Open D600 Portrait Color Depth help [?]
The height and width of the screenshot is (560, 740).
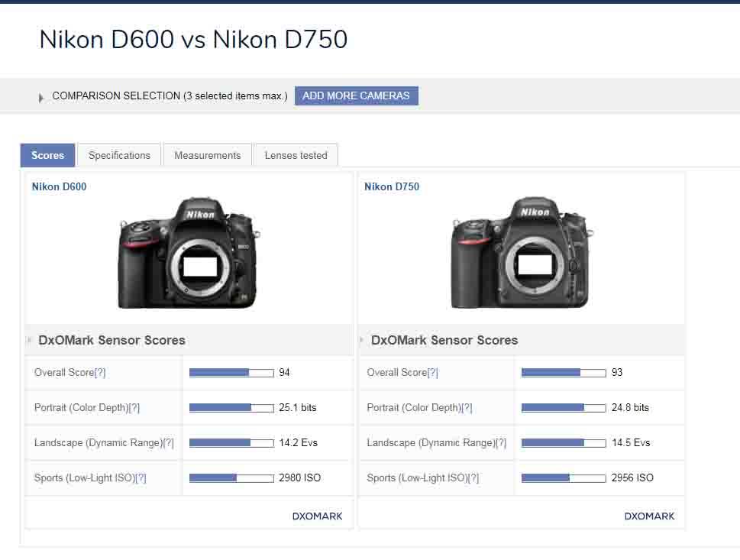[134, 407]
